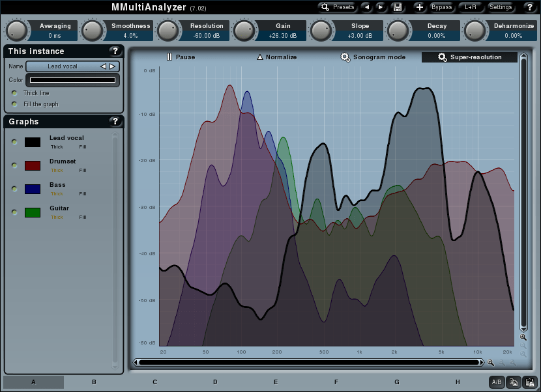Click the horizontal scrollbar left arrow
541x392 pixels.
pos(136,362)
